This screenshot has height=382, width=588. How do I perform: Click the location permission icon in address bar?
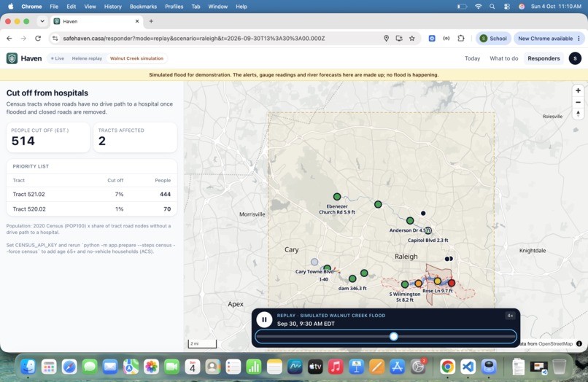[x=386, y=38]
